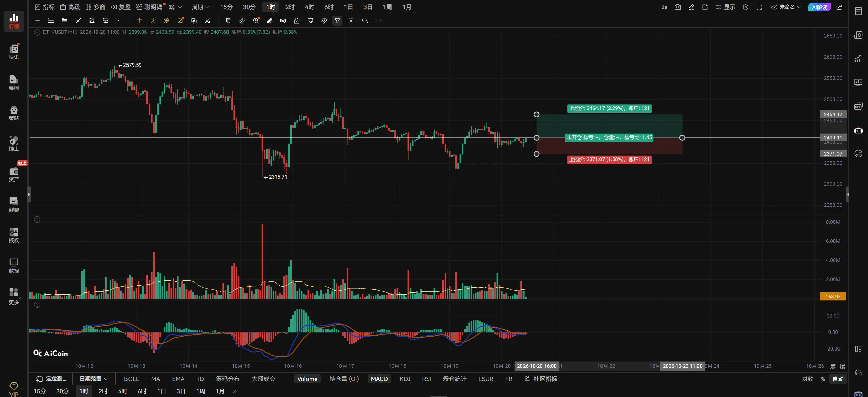Click the share arrow icon at top right
The height and width of the screenshot is (397, 868).
tap(840, 7)
